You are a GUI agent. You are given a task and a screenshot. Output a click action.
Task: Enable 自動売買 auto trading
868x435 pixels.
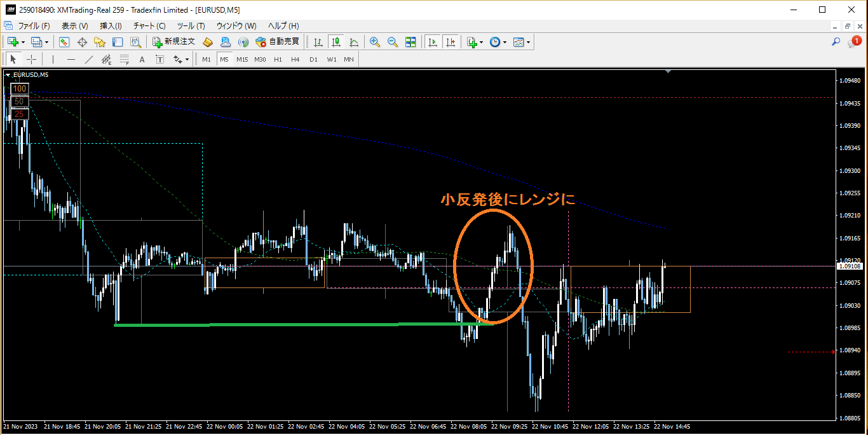coord(277,42)
